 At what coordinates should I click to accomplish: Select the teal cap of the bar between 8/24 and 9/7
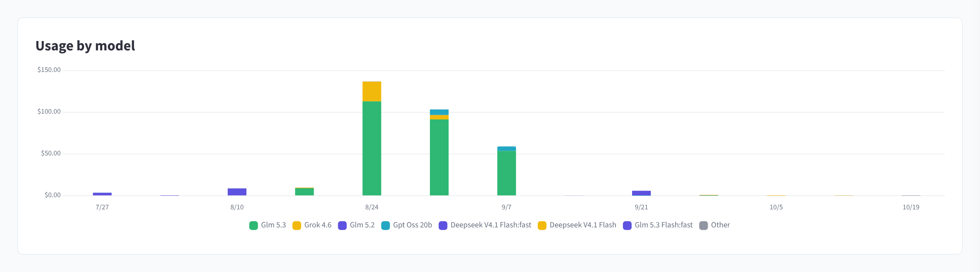coord(439,112)
